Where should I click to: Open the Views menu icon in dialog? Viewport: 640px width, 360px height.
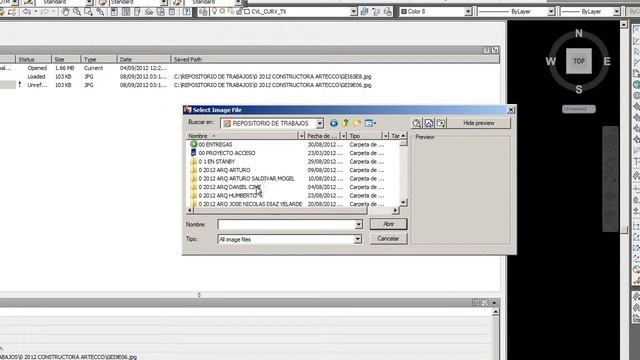pos(370,123)
